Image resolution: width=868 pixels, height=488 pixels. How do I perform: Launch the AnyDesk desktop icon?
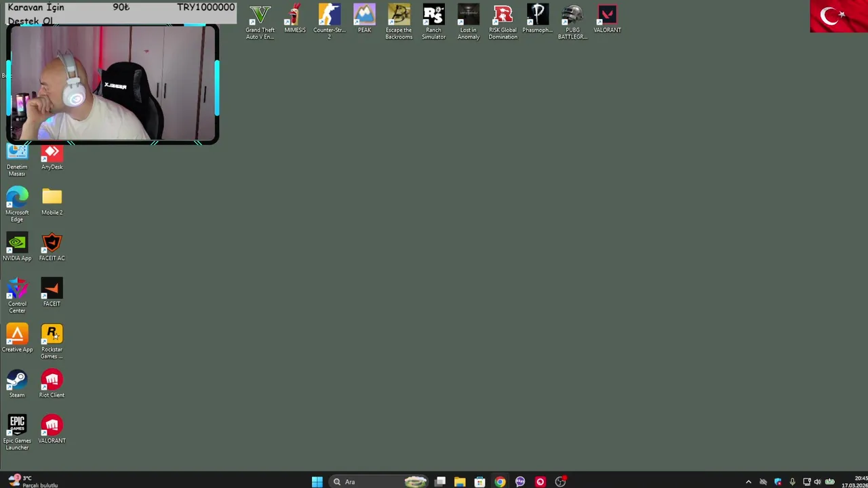[x=52, y=157]
